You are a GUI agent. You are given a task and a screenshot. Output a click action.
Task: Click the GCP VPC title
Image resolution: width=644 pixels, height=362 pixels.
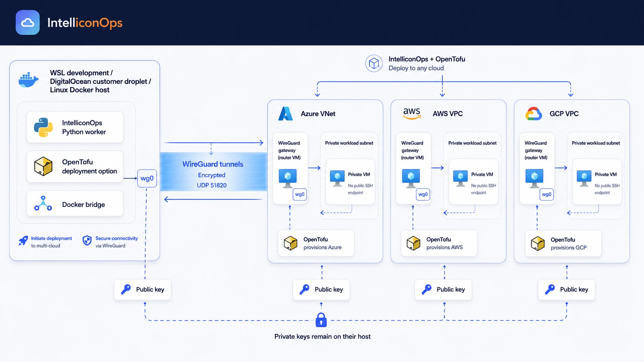tap(564, 114)
